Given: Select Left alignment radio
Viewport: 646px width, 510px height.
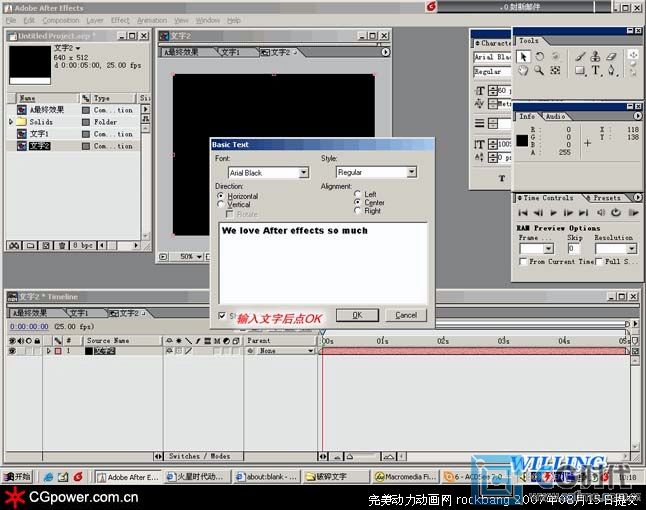Looking at the screenshot, I should (357, 194).
